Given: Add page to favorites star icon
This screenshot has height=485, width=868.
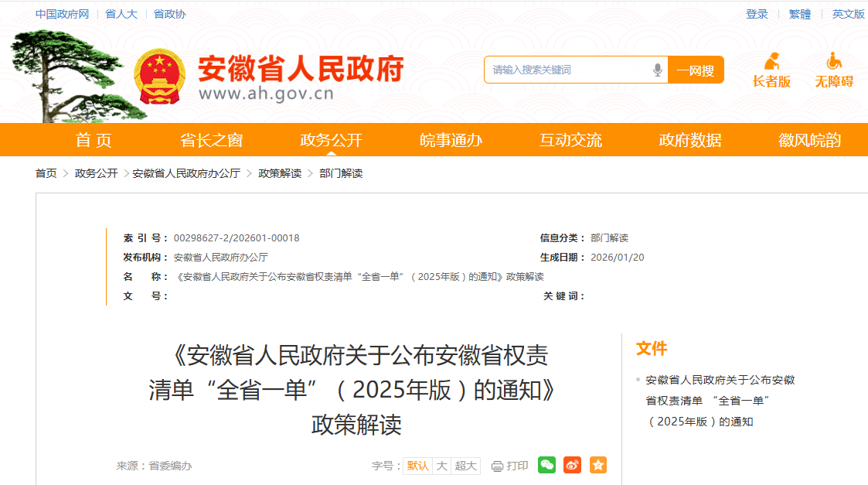Looking at the screenshot, I should click(x=597, y=465).
